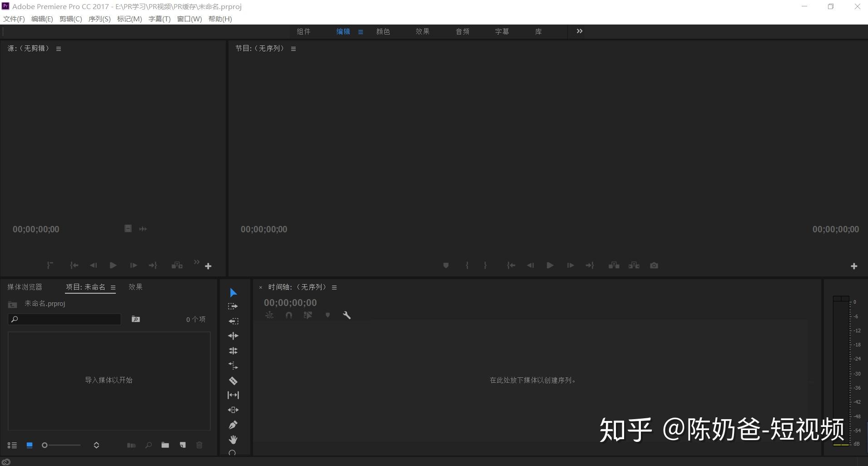
Task: Add marker in Program monitor
Action: (446, 266)
